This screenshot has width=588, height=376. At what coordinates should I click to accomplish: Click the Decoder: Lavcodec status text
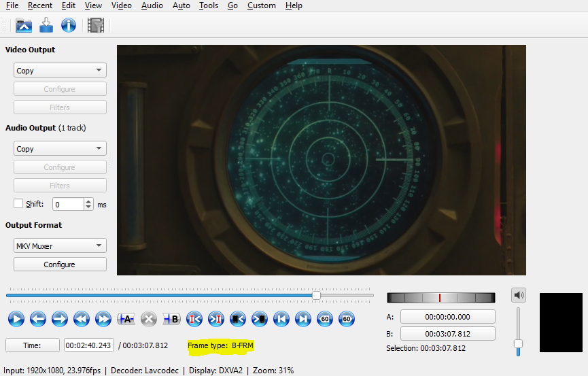(145, 371)
